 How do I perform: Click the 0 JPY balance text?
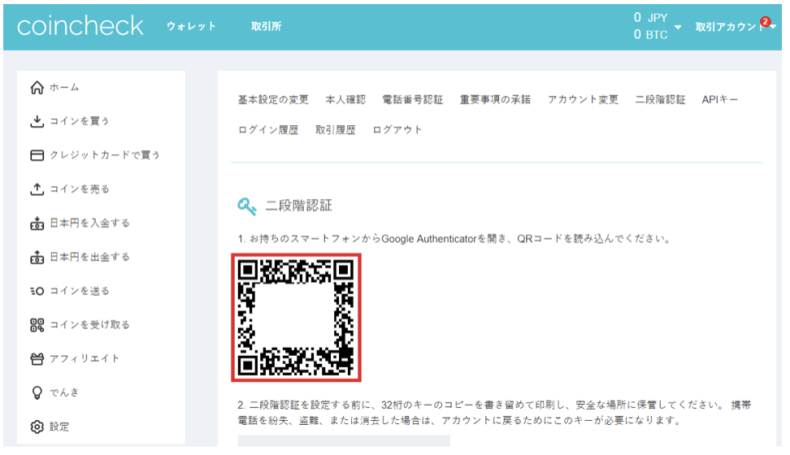tap(650, 18)
